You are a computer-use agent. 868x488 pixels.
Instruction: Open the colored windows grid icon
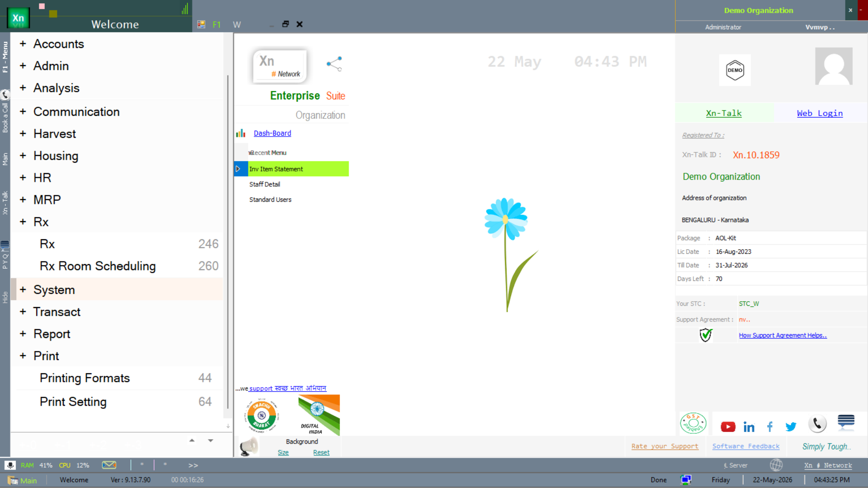coord(201,24)
